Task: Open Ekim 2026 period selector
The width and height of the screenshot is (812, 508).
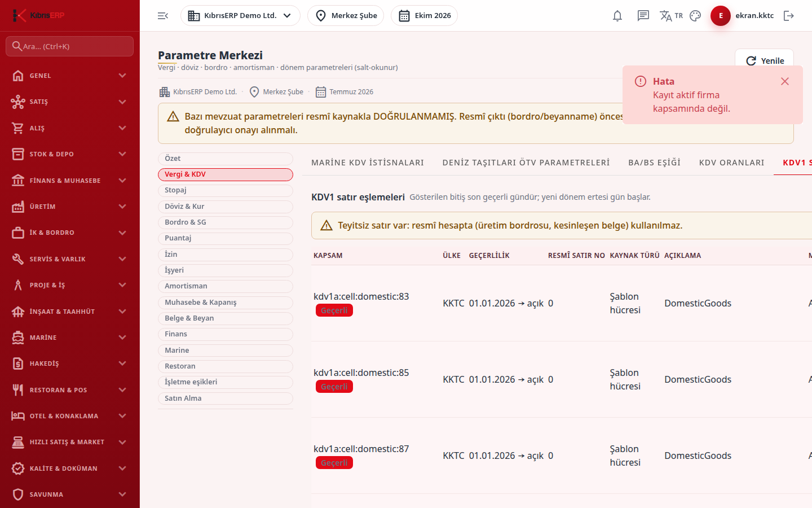Action: pos(424,16)
